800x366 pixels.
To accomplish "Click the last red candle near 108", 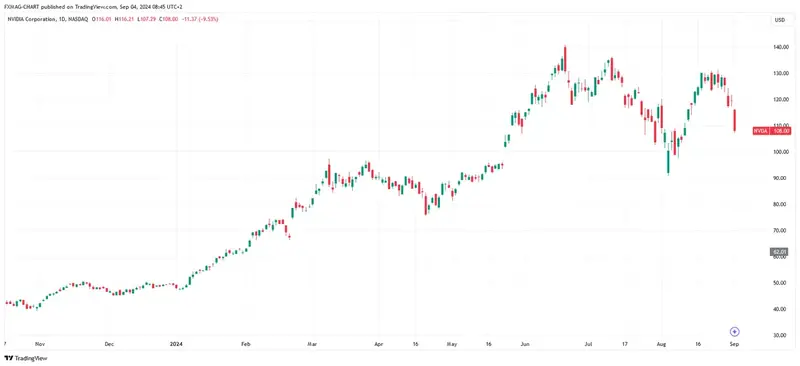I will [735, 120].
